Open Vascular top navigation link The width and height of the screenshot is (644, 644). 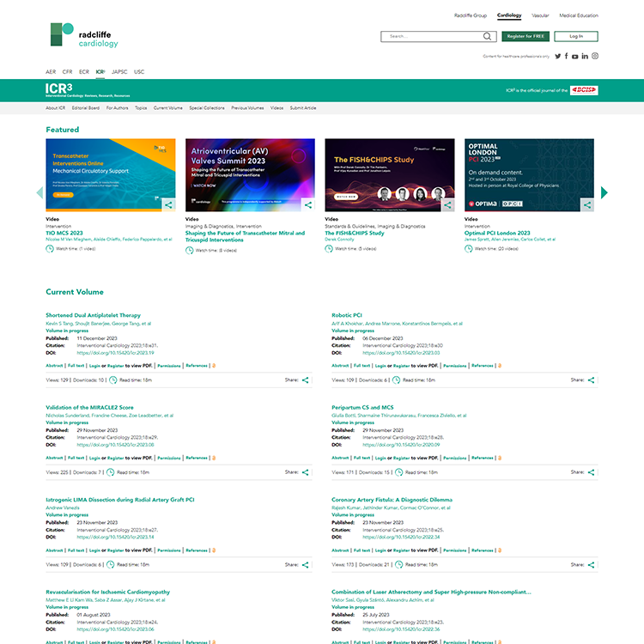(x=540, y=15)
